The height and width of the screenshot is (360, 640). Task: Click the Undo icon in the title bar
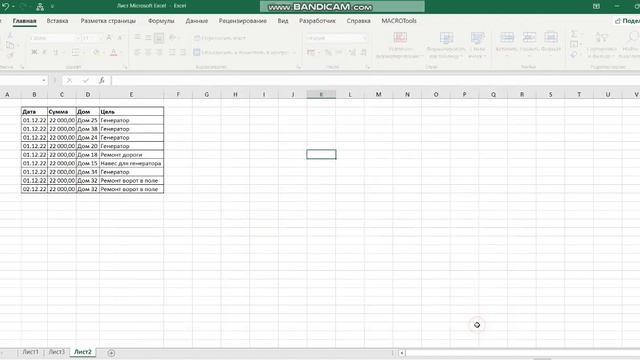(x=5, y=7)
